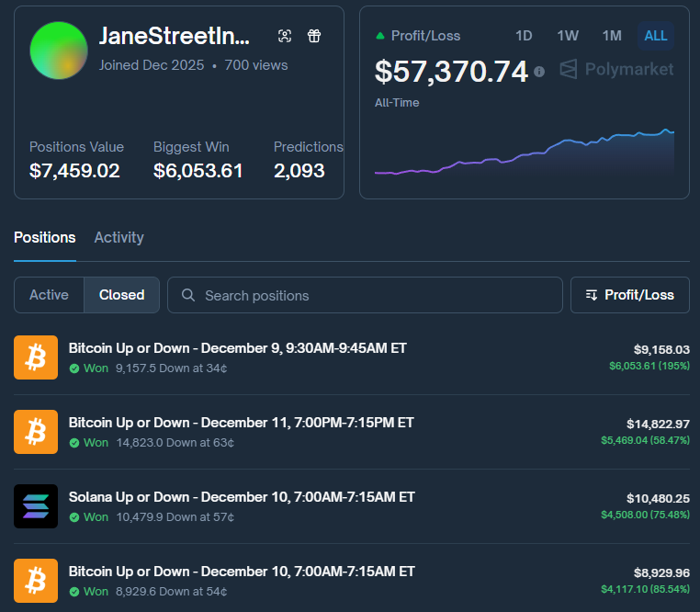
Task: Click the $14,822.97 payout amount
Action: (658, 424)
